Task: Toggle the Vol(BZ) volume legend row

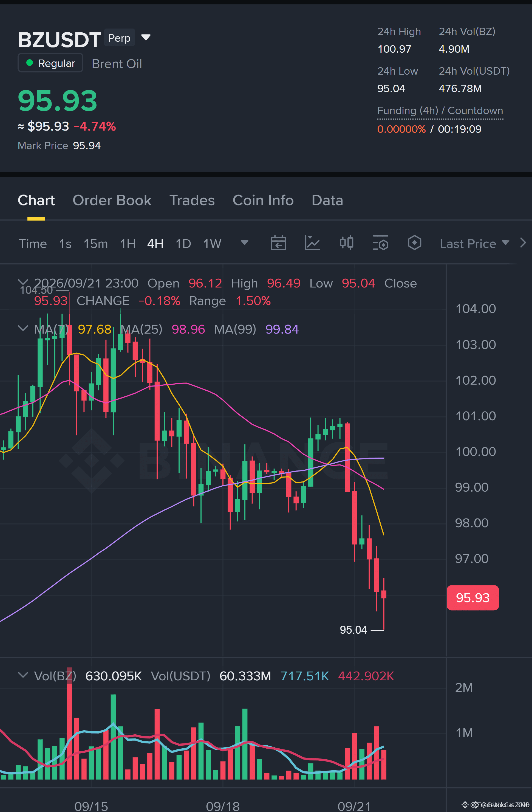Action: click(23, 675)
